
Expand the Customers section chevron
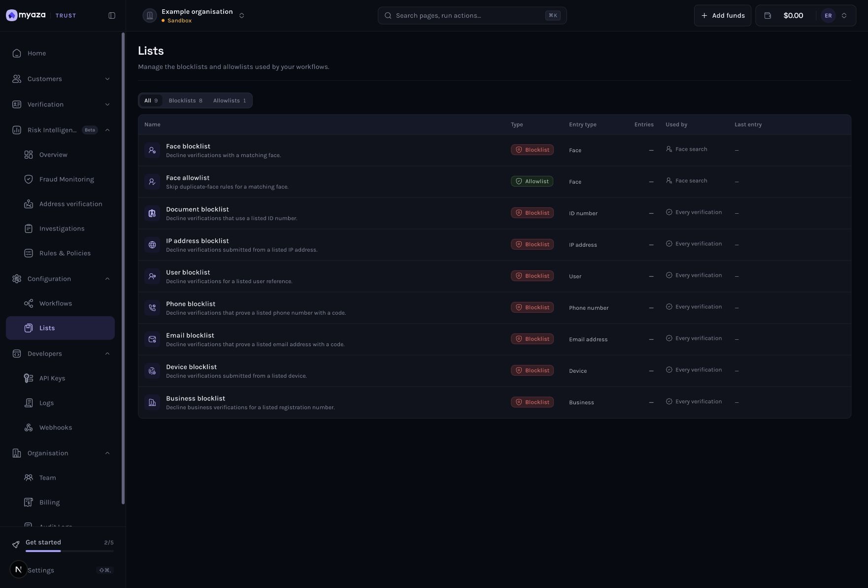107,79
